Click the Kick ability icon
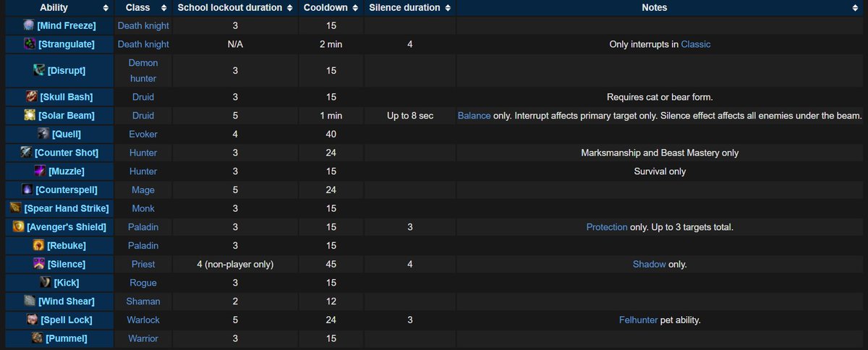The image size is (868, 350). tap(45, 283)
